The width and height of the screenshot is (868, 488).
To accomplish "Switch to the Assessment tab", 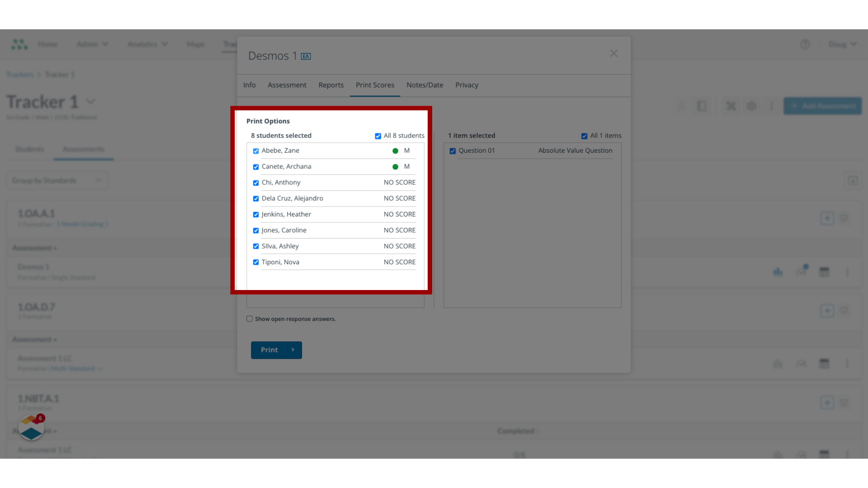I will (x=287, y=85).
